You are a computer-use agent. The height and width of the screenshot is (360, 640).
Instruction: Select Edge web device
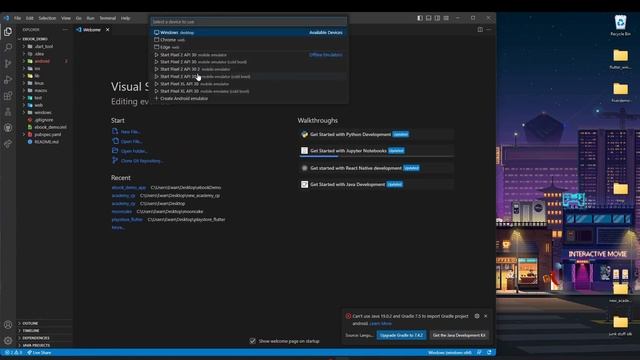pyautogui.click(x=249, y=47)
